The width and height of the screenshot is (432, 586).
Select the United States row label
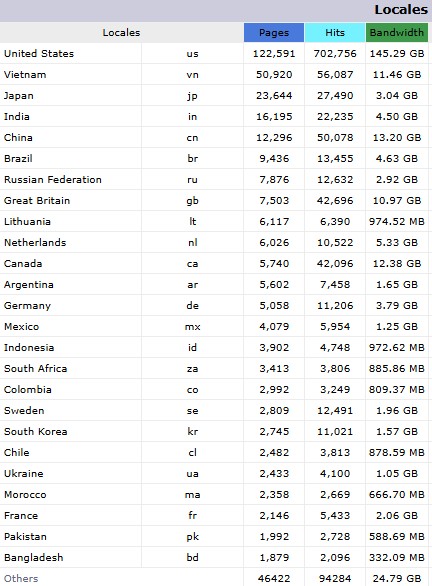(39, 53)
